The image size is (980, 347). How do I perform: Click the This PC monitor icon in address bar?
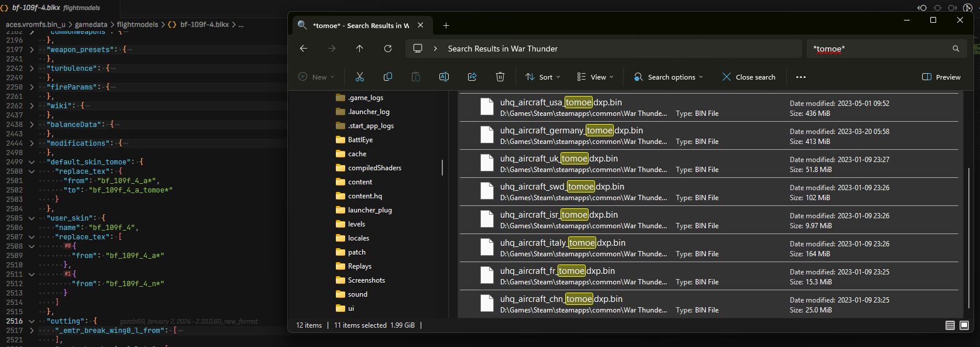point(418,49)
